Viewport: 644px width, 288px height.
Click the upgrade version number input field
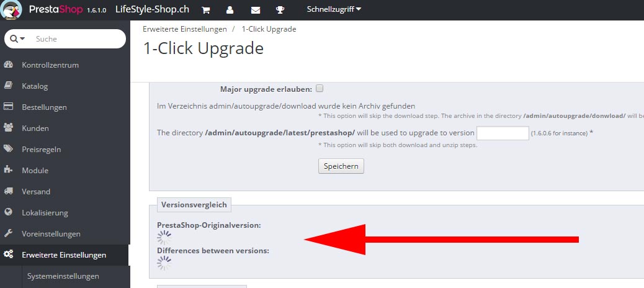click(x=503, y=133)
